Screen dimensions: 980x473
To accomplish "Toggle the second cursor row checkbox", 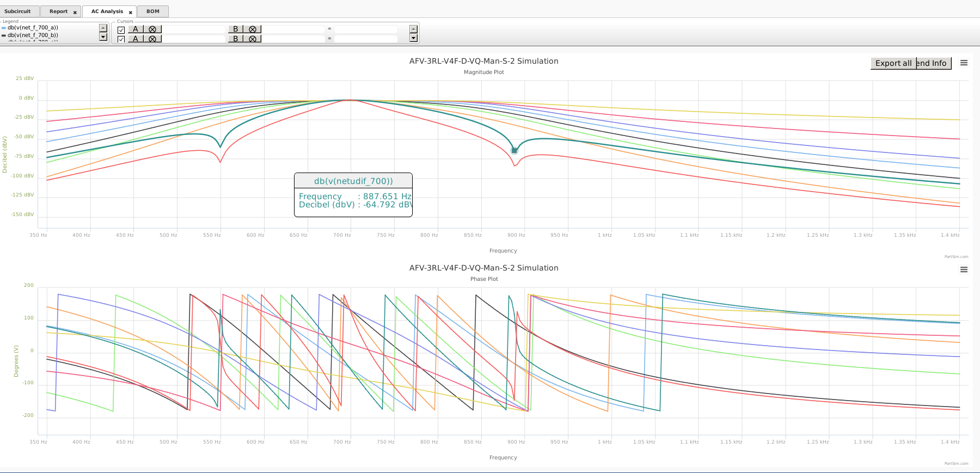I will coord(121,39).
